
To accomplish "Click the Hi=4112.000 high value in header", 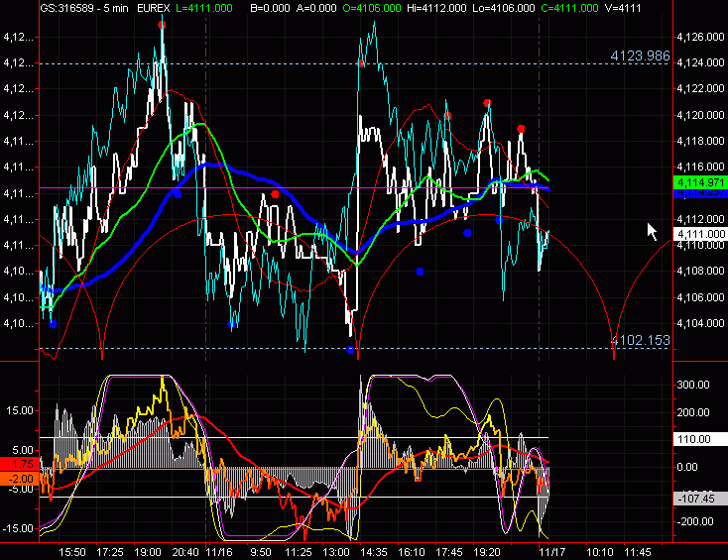I will (x=440, y=7).
